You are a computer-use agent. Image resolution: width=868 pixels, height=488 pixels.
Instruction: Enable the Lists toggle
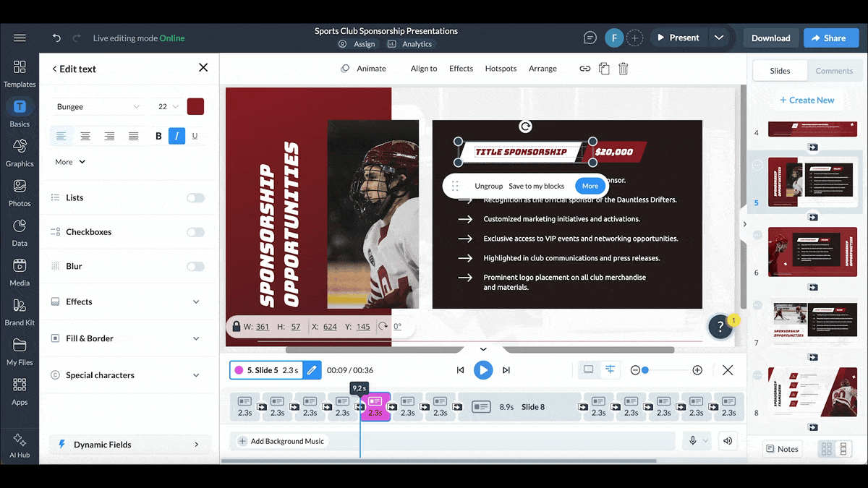pos(195,198)
